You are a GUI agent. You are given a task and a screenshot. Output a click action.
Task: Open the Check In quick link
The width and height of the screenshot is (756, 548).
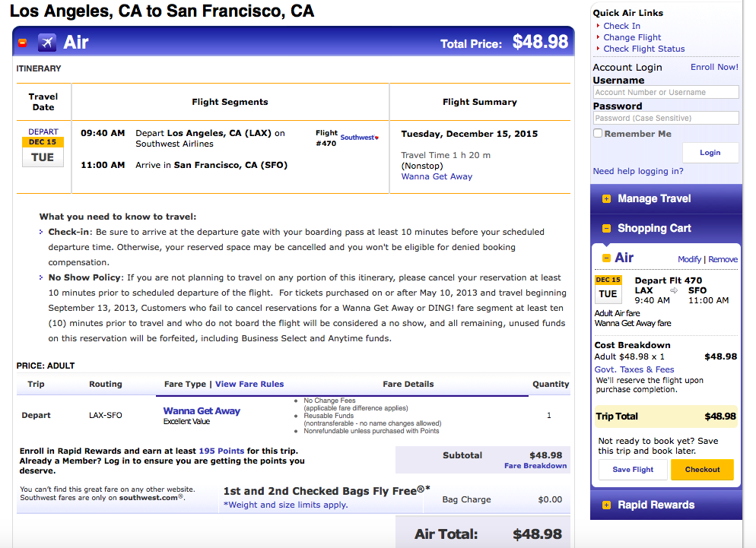(x=621, y=26)
